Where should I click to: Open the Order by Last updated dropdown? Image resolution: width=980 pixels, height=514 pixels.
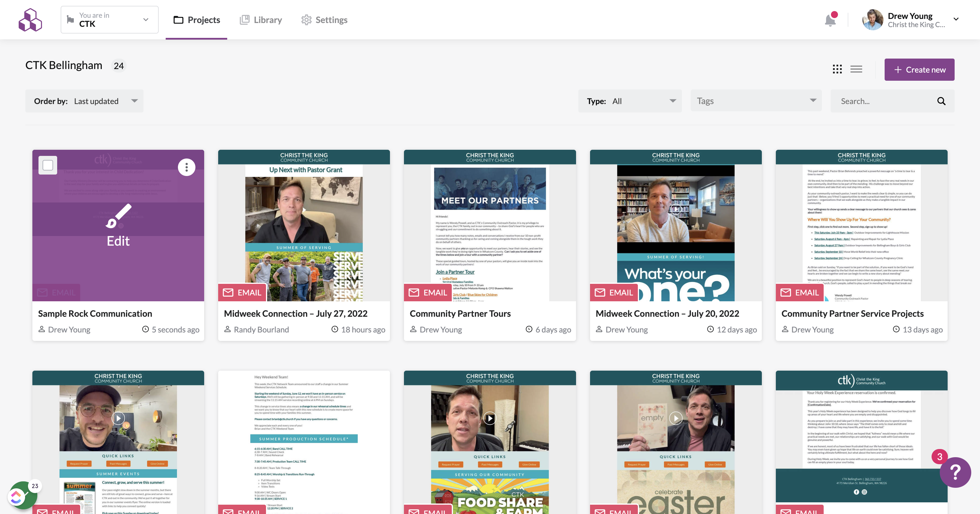[x=85, y=101]
